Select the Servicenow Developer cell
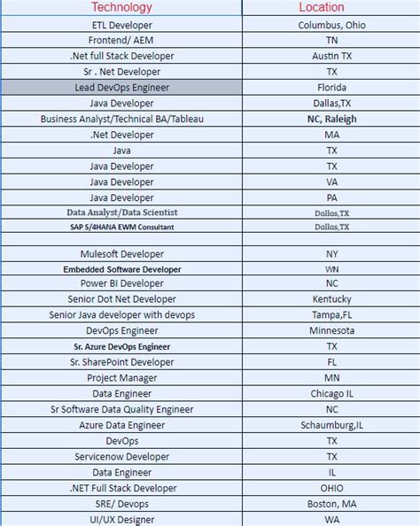 click(x=121, y=457)
